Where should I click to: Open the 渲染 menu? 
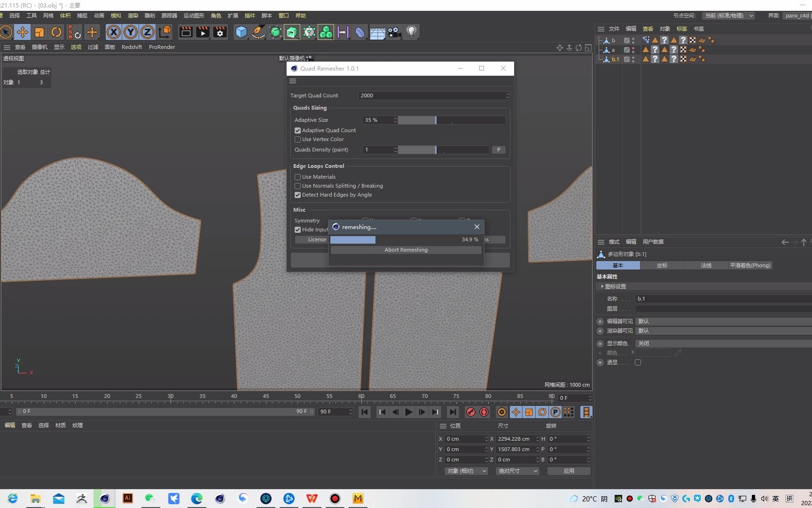(x=133, y=16)
